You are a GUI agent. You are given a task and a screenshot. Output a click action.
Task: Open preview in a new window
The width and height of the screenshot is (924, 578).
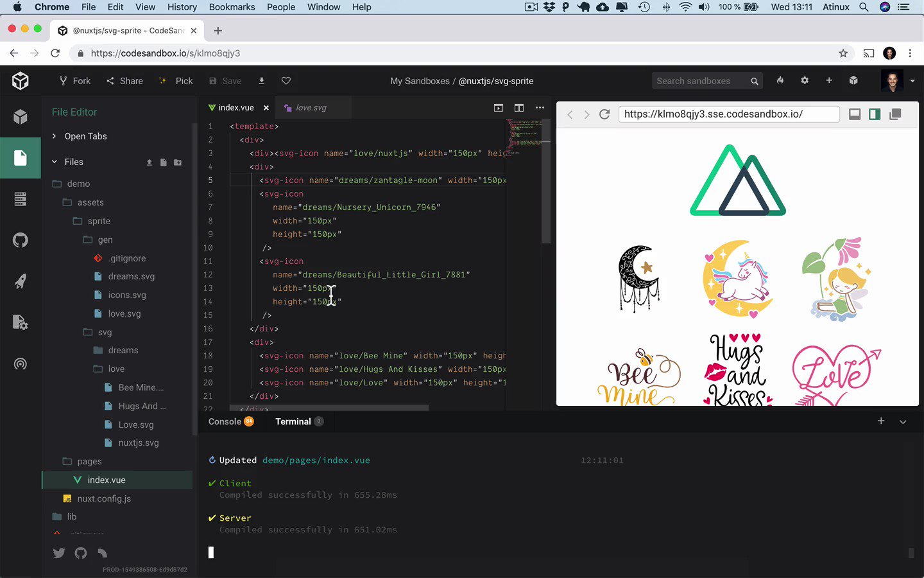895,114
